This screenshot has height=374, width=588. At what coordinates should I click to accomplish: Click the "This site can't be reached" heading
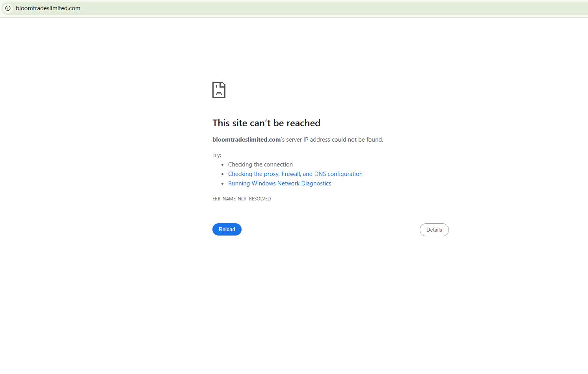[x=266, y=123]
